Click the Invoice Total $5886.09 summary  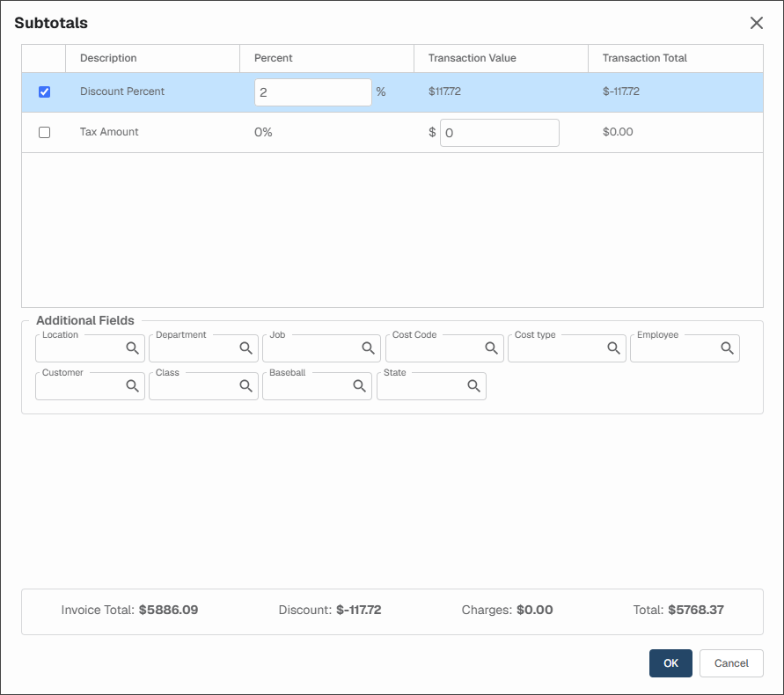coord(129,610)
